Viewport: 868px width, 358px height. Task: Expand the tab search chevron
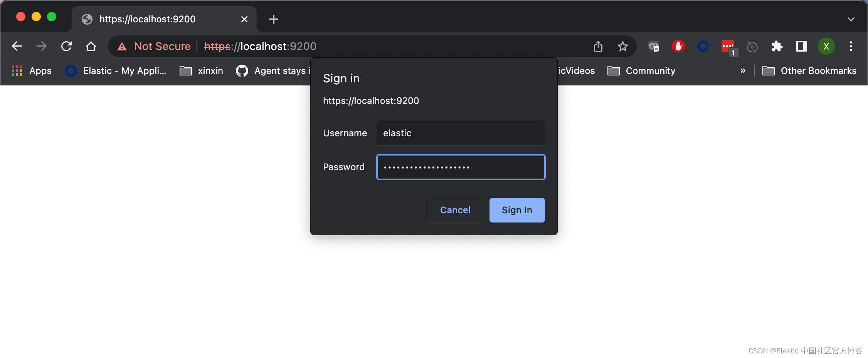click(851, 19)
